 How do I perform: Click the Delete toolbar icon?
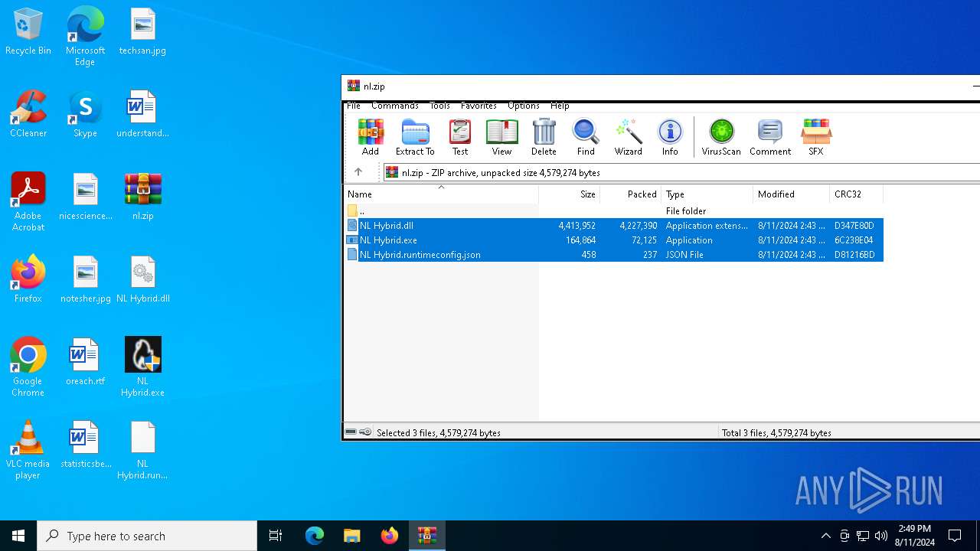pyautogui.click(x=544, y=137)
